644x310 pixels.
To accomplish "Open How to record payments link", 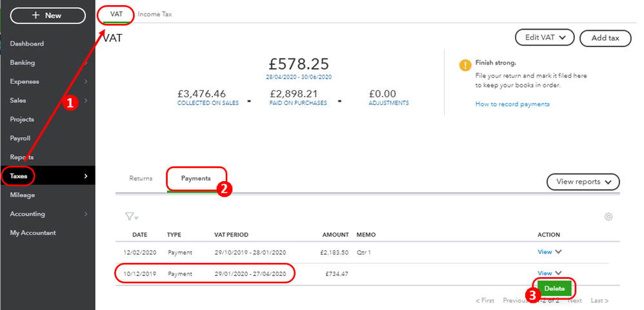I will [512, 104].
